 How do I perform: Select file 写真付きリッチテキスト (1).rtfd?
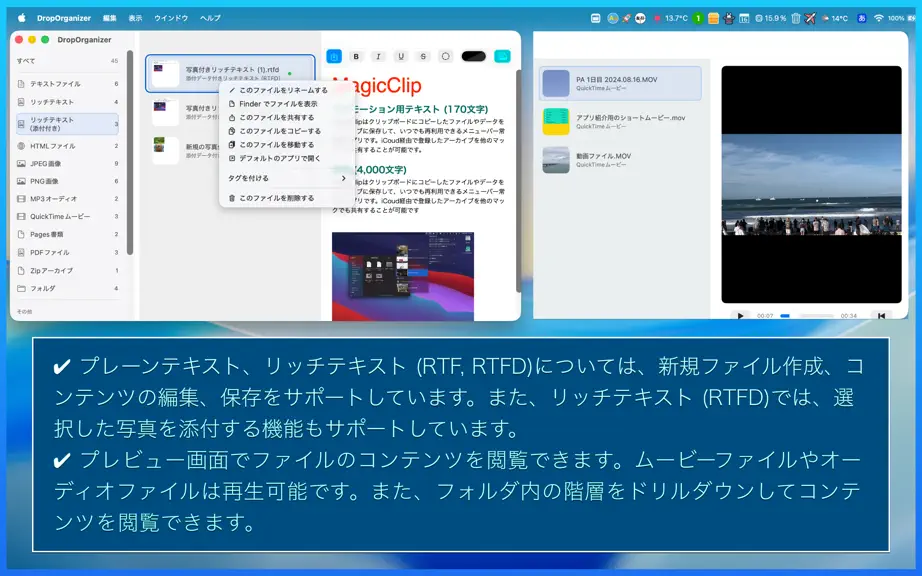point(230,73)
